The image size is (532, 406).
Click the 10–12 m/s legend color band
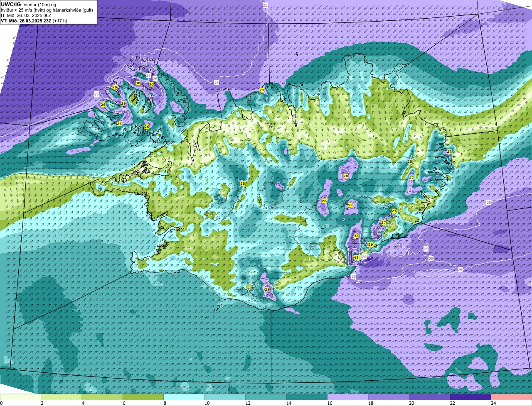[x=225, y=397]
